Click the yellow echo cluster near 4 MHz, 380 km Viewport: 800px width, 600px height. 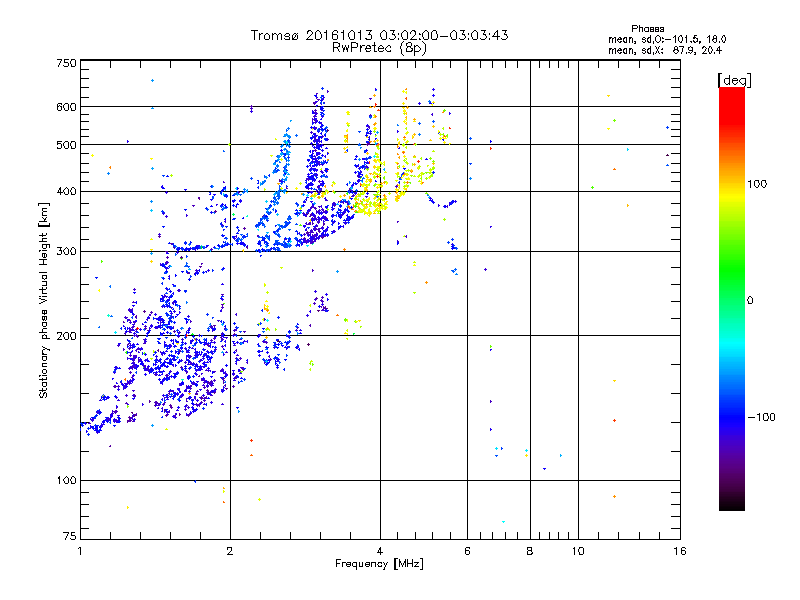point(370,203)
